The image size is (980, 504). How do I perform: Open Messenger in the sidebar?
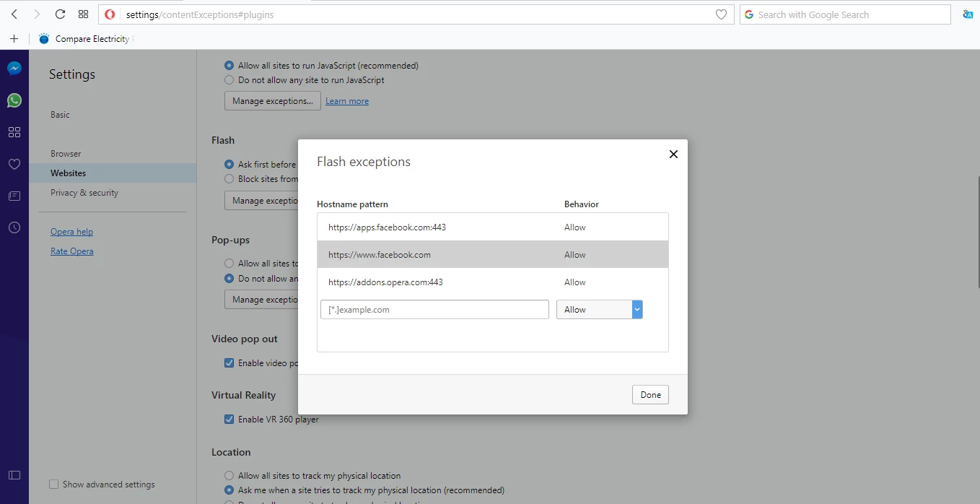pos(14,69)
